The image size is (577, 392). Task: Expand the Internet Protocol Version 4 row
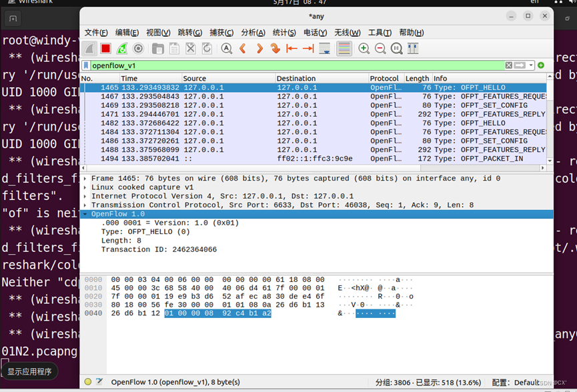[86, 196]
